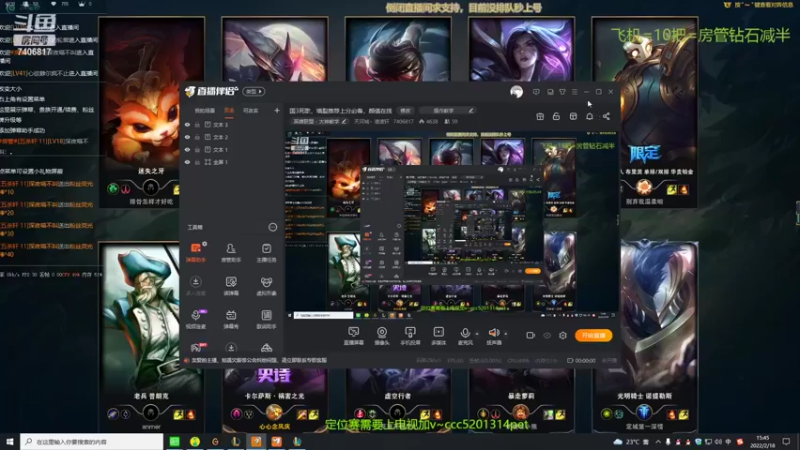This screenshot has width=800, height=450.
Task: Open the 主播任务 tool
Action: point(266,252)
